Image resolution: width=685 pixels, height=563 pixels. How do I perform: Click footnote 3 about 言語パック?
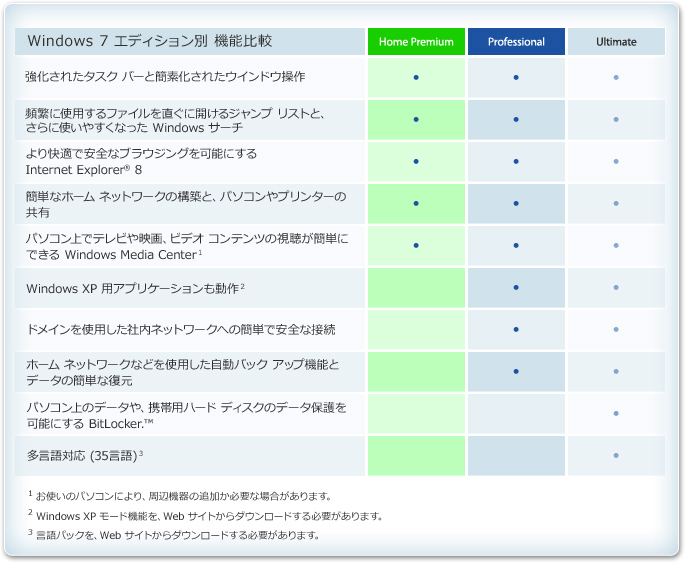(x=174, y=535)
